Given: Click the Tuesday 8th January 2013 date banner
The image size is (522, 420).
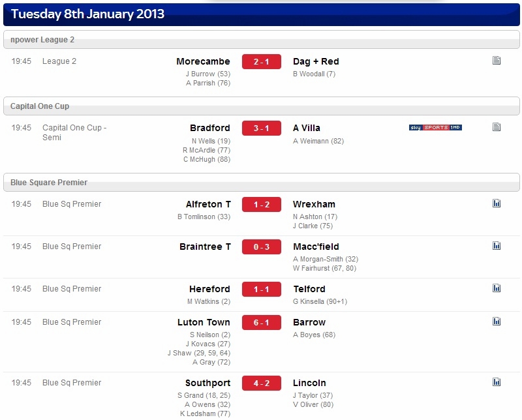Looking at the screenshot, I should (262, 14).
